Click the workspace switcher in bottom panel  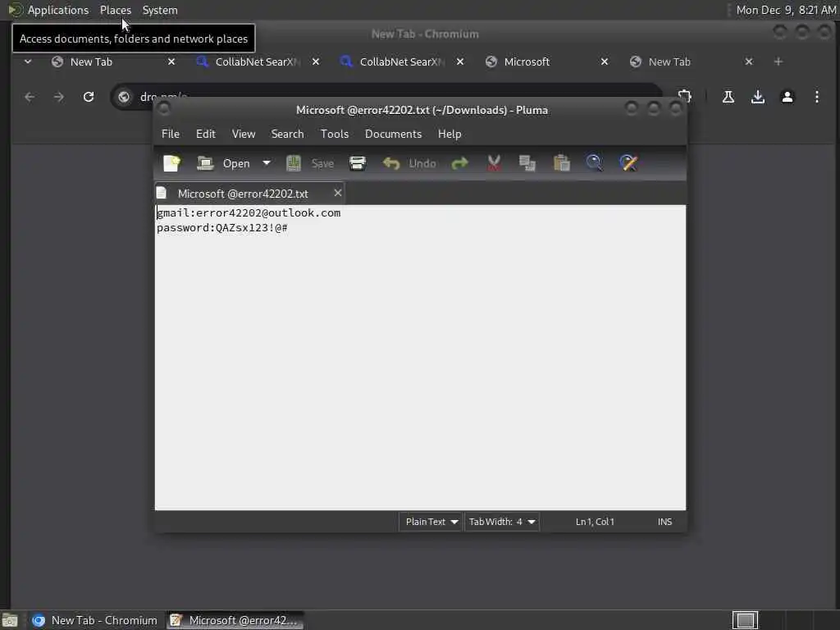point(745,620)
